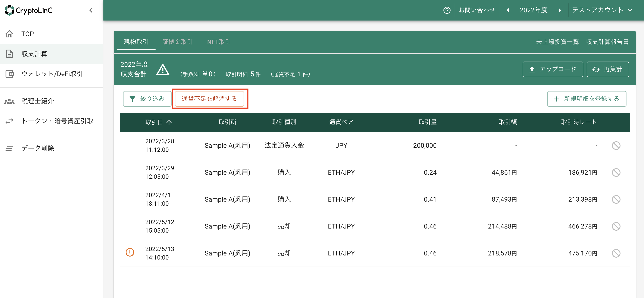The width and height of the screenshot is (644, 298).
Task: Click the アップロード upload button
Action: [x=553, y=69]
